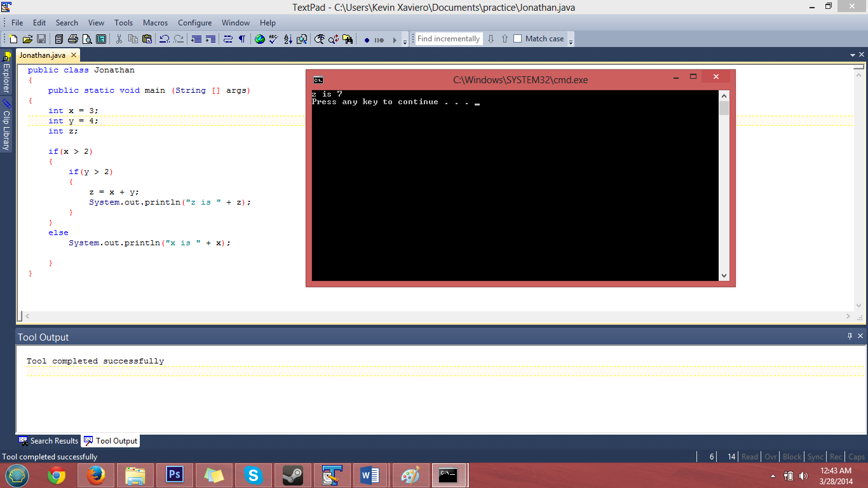Copy selection using the toolbar Copy icon
The width and height of the screenshot is (868, 488).
click(133, 39)
